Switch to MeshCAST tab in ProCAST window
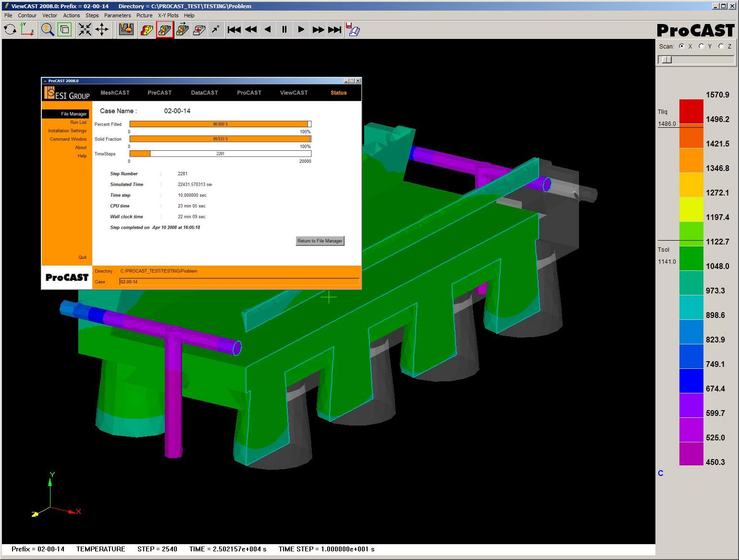This screenshot has width=739, height=560. tap(115, 93)
